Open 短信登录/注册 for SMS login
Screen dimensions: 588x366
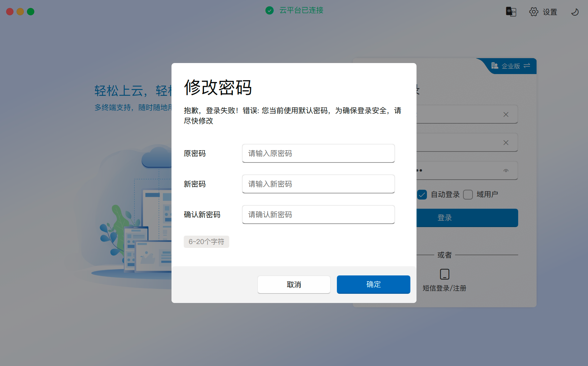click(444, 288)
